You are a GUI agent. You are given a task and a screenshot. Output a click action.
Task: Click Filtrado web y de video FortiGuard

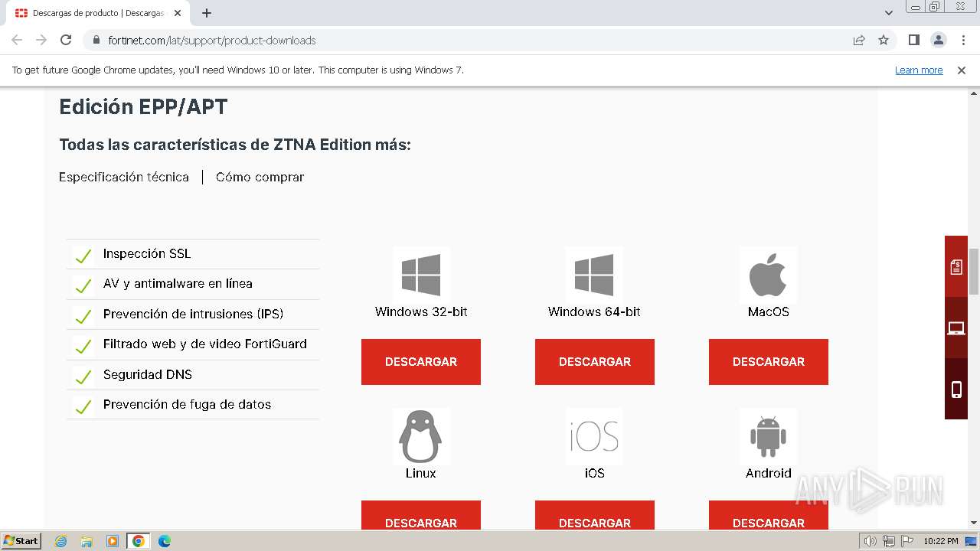[193, 344]
